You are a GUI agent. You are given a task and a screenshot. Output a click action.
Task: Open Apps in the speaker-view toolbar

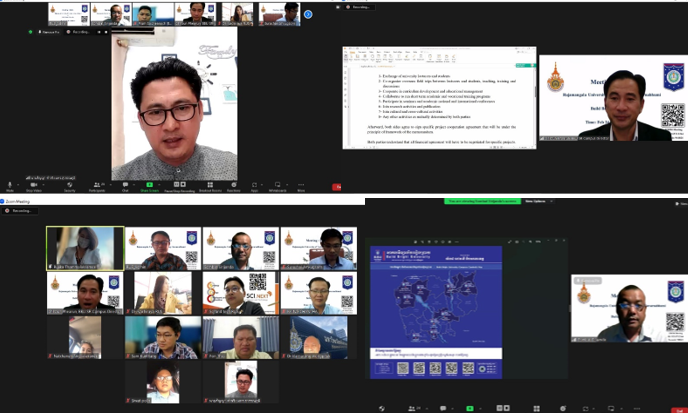(x=254, y=187)
